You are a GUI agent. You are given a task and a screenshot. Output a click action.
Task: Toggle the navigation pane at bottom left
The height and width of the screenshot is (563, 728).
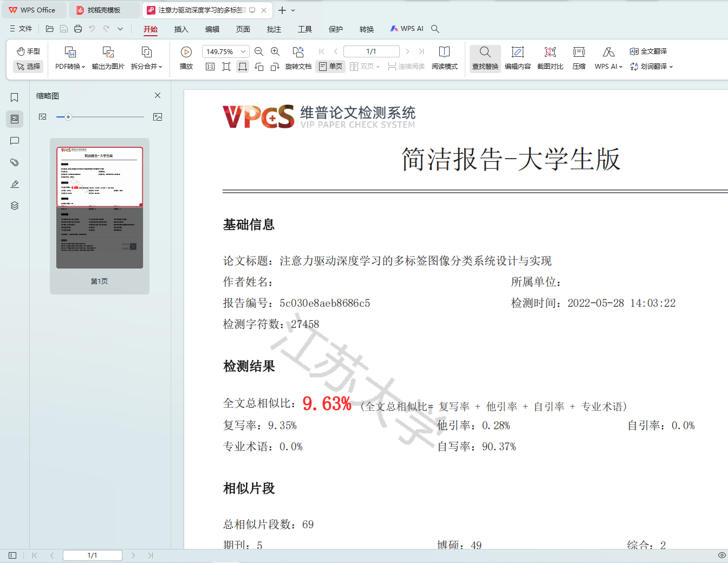12,555
